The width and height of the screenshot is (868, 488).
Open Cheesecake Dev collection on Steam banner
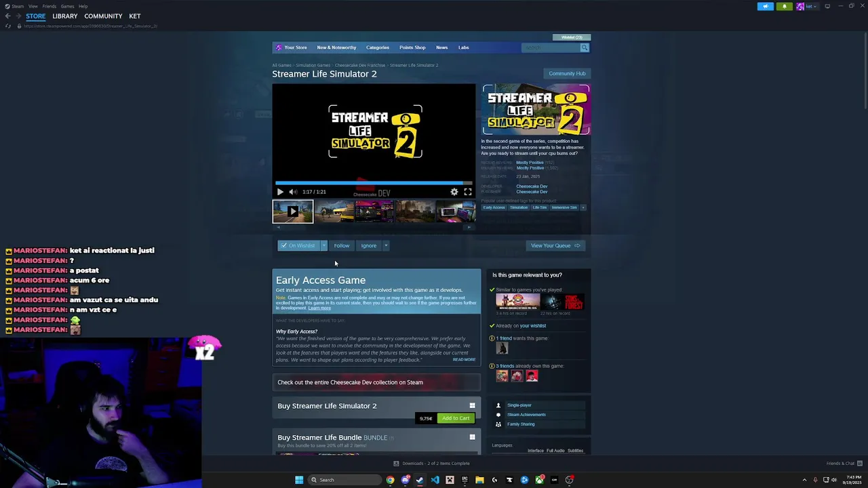pos(376,382)
